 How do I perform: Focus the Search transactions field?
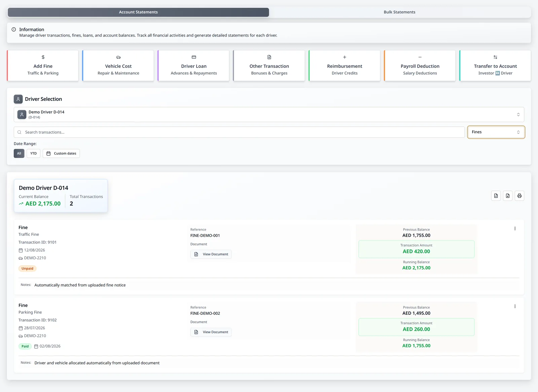click(239, 132)
